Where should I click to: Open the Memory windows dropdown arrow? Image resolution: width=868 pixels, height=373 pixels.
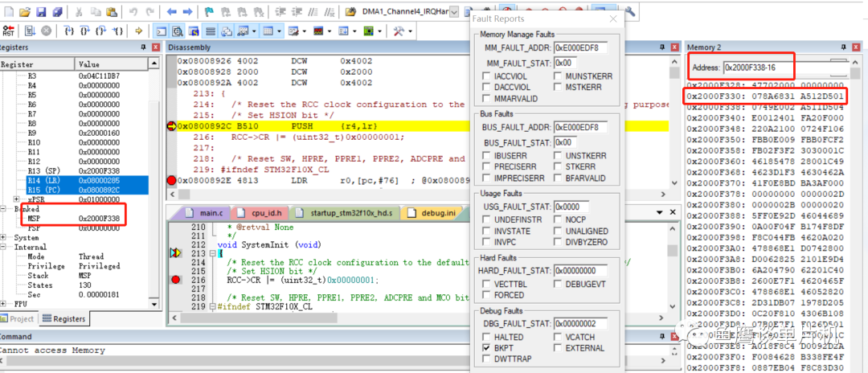click(x=280, y=31)
